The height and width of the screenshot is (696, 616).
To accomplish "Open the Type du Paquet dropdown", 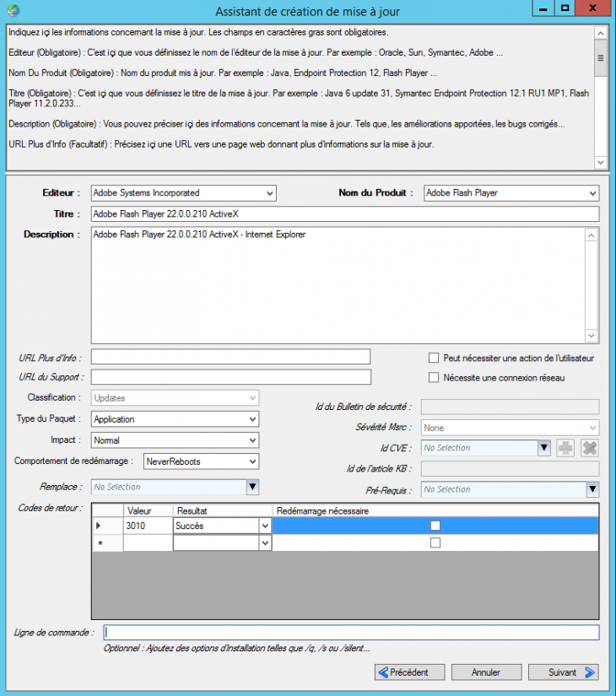I will pos(252,419).
